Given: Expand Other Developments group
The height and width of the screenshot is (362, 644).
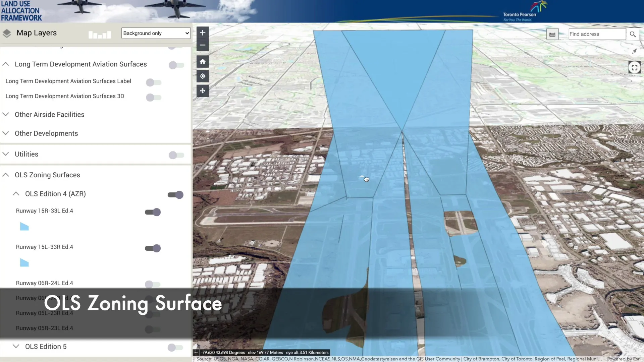Looking at the screenshot, I should 6,133.
